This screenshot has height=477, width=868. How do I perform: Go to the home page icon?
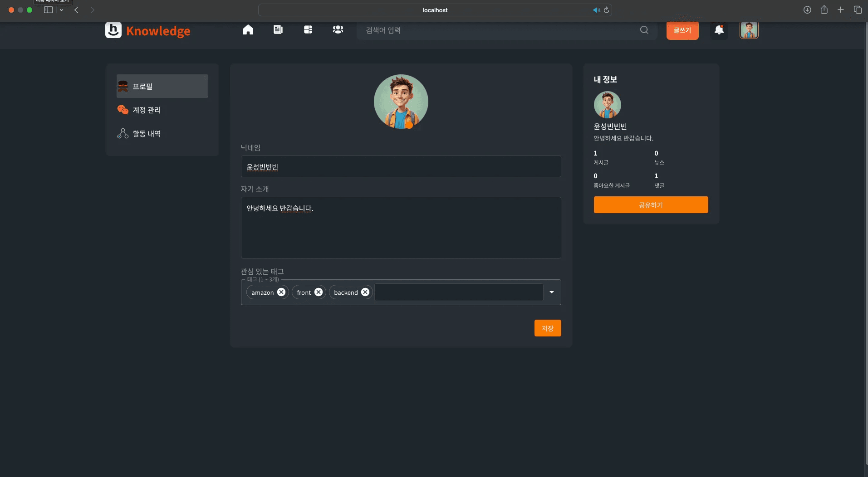[248, 30]
